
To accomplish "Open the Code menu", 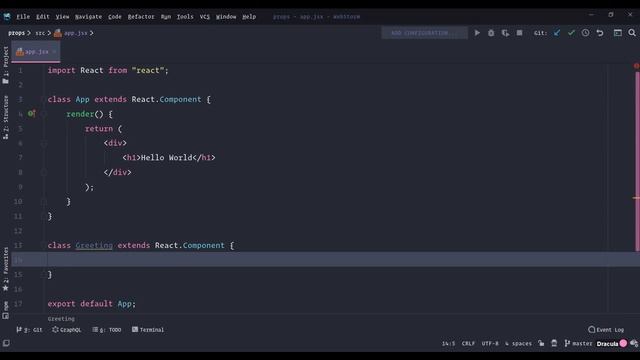I will pos(115,17).
